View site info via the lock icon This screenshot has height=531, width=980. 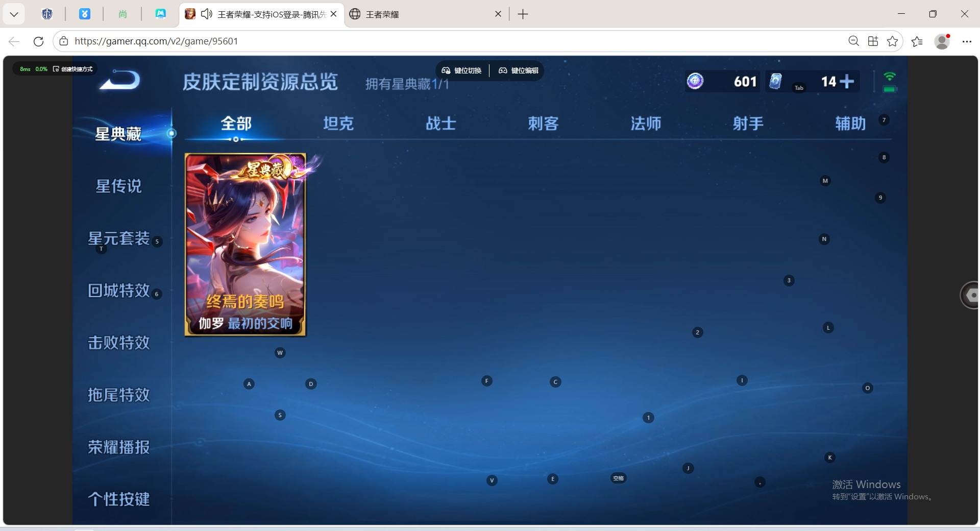point(63,41)
